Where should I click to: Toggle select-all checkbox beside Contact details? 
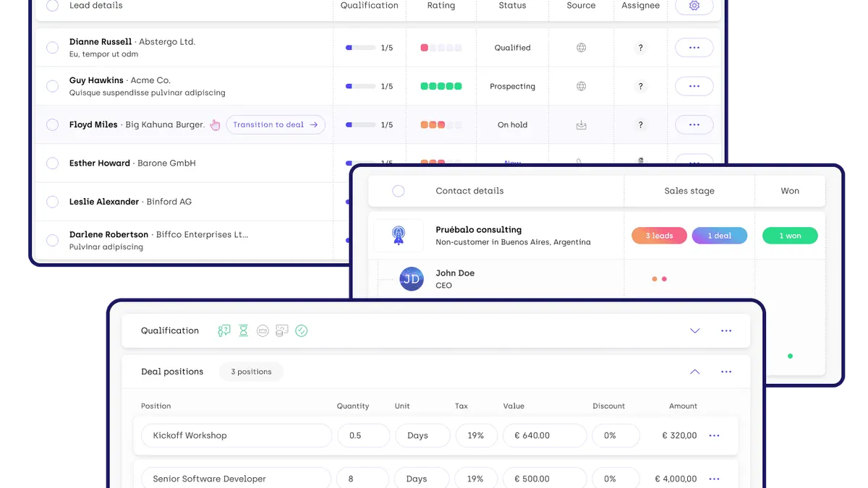398,191
